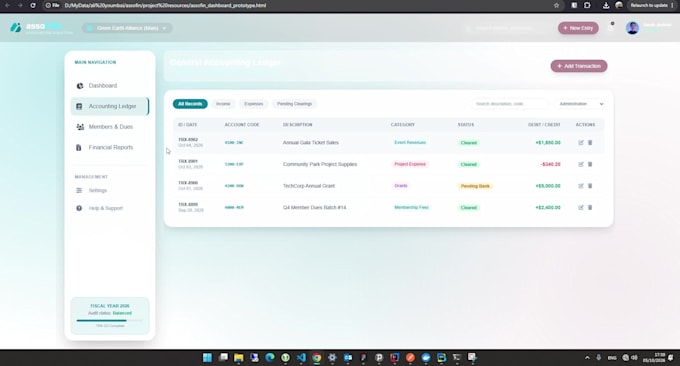Open the notifications bell icon
The width and height of the screenshot is (680, 366).
tap(611, 28)
